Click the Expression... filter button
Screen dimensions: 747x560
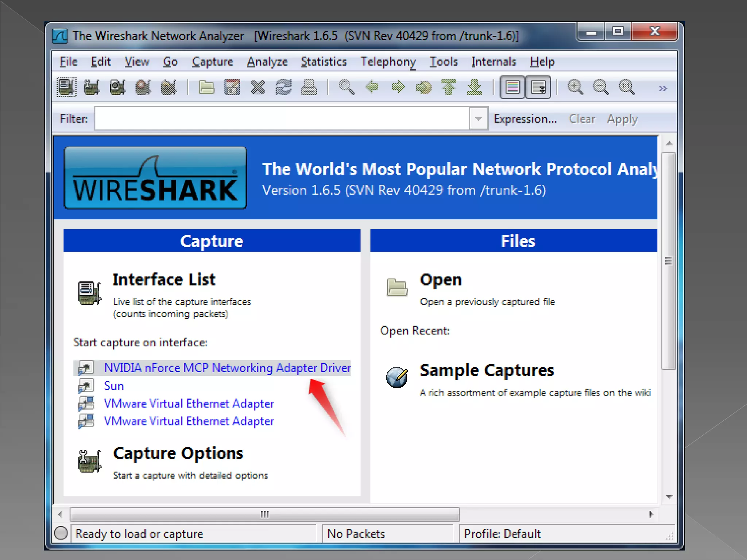pyautogui.click(x=525, y=119)
